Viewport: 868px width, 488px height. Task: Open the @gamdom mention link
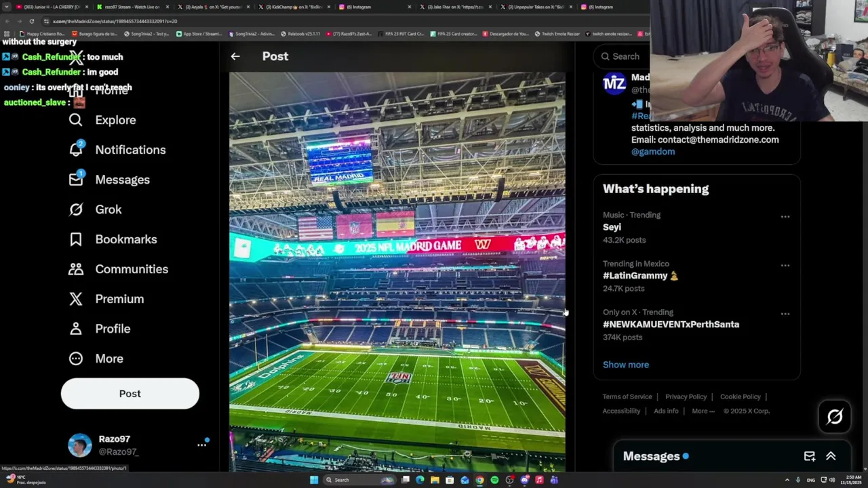click(x=653, y=152)
